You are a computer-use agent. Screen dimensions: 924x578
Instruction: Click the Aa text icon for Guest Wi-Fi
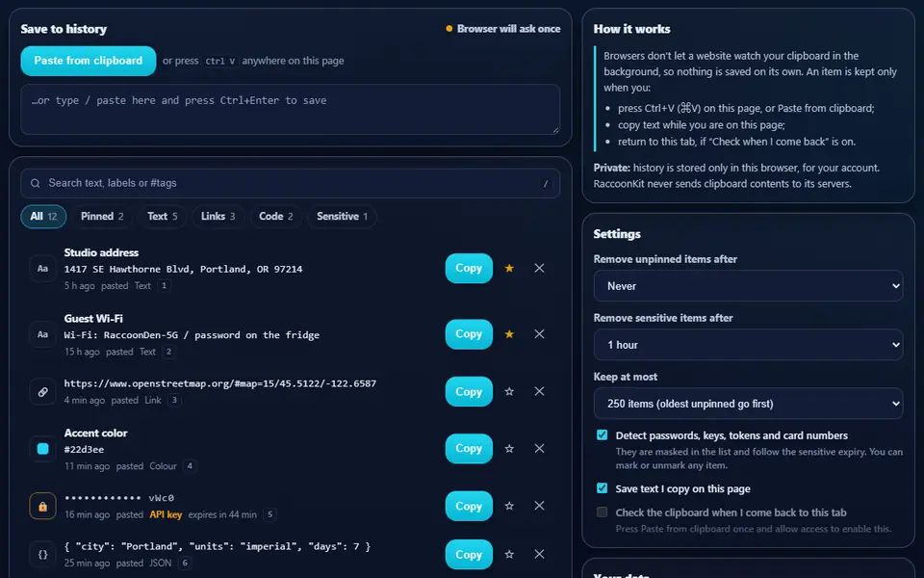pyautogui.click(x=43, y=334)
